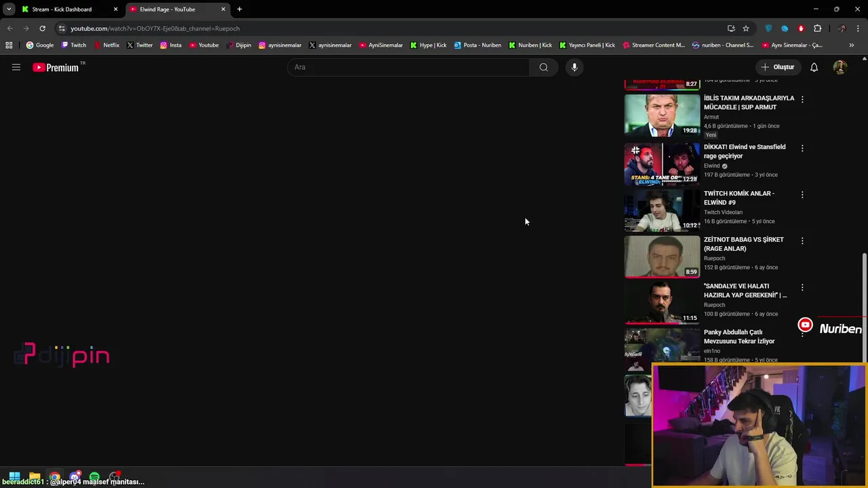This screenshot has height=488, width=868.
Task: Open the Hype | Kick bookmark
Action: click(x=428, y=45)
